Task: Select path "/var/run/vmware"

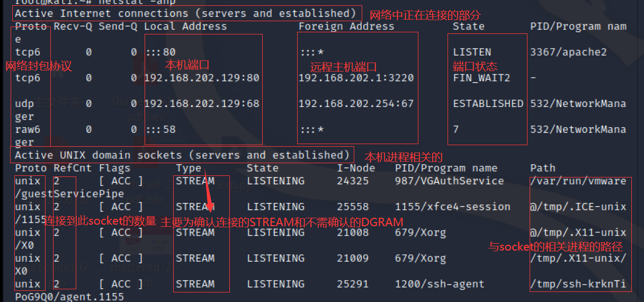Action: [578, 181]
